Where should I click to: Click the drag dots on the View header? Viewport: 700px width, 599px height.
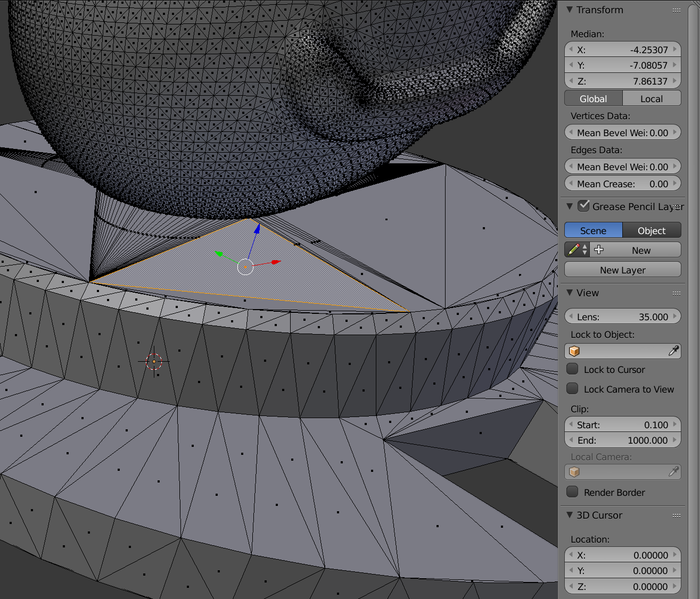tap(677, 293)
